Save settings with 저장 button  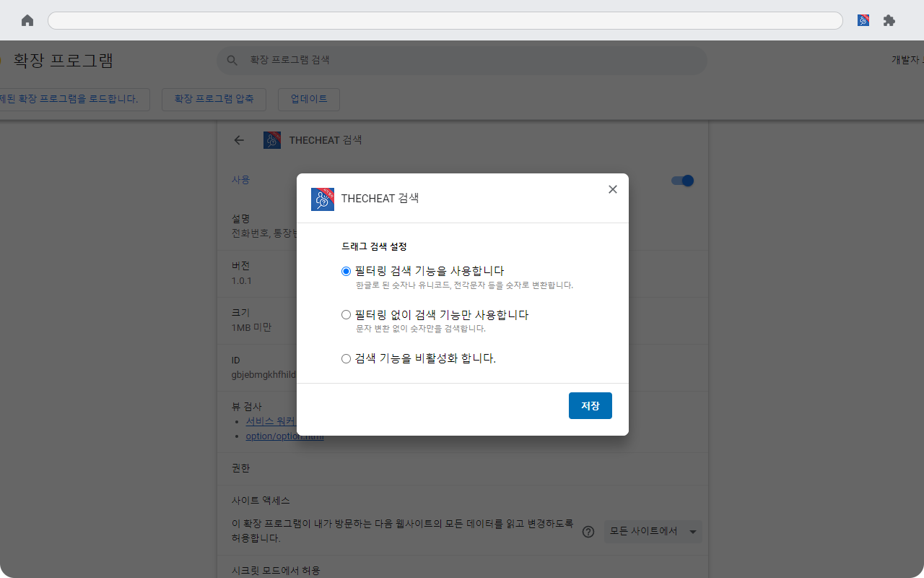tap(590, 406)
